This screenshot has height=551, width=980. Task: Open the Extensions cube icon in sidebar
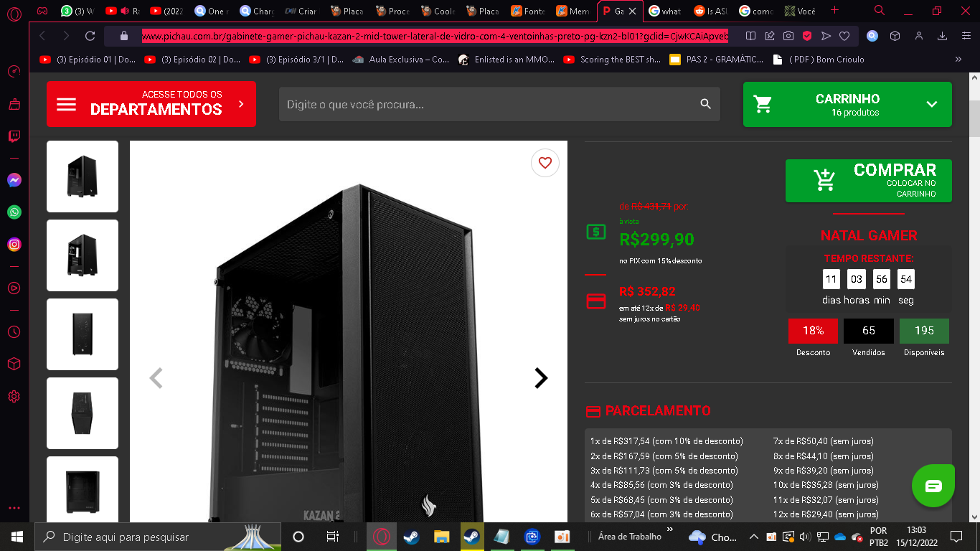[14, 364]
